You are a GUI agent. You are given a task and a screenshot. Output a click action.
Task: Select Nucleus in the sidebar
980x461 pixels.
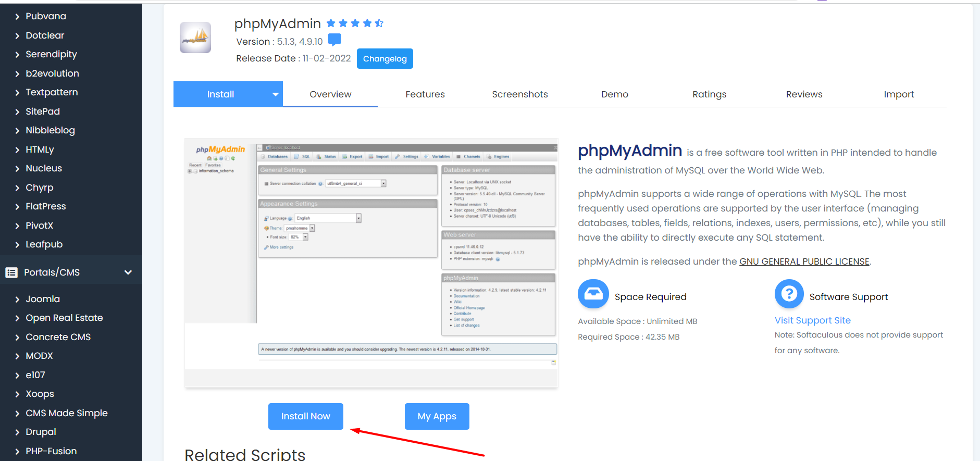44,168
